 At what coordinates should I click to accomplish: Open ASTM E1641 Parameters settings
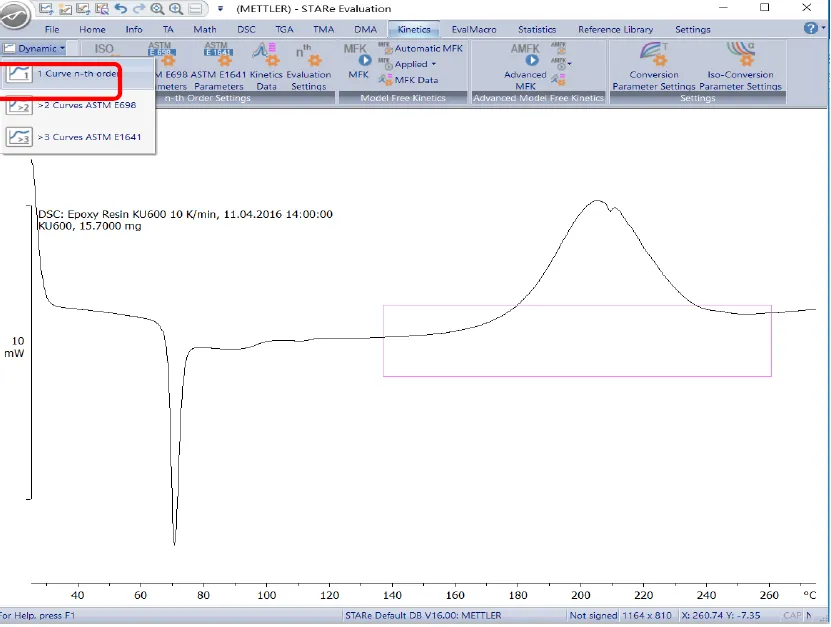[x=218, y=66]
